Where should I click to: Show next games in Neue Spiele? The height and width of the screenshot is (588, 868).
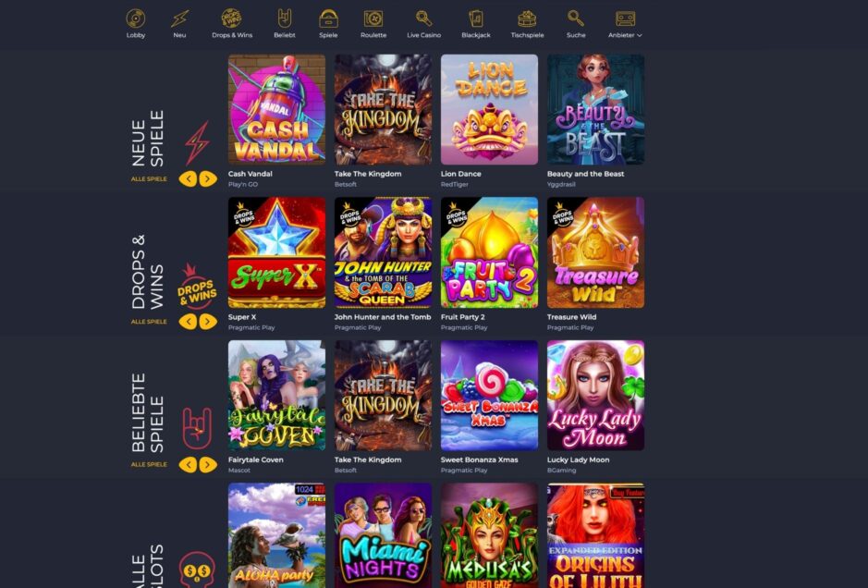[x=208, y=178]
